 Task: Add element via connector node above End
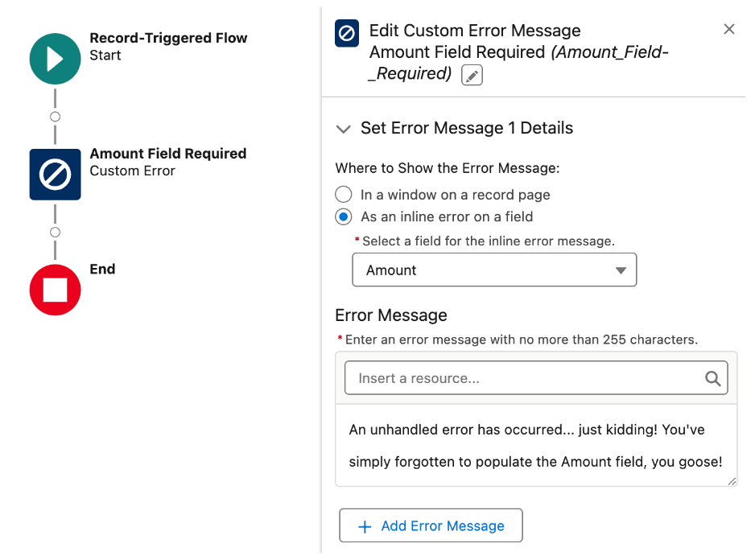55,232
